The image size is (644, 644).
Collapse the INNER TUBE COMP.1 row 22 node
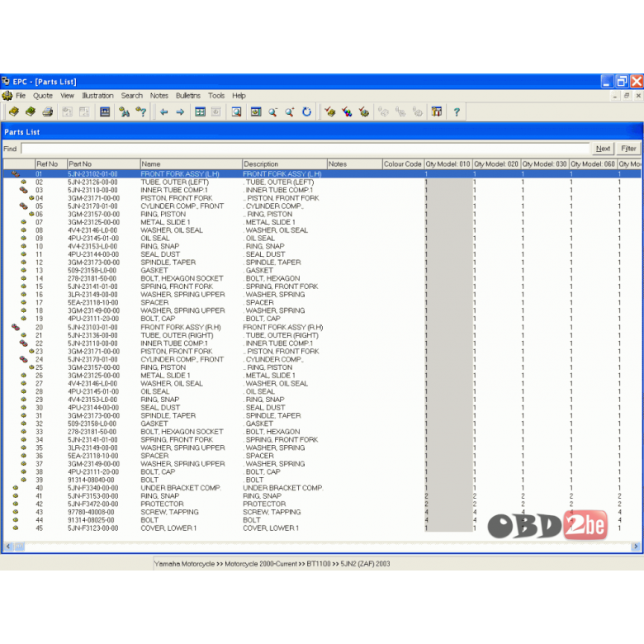(x=23, y=343)
